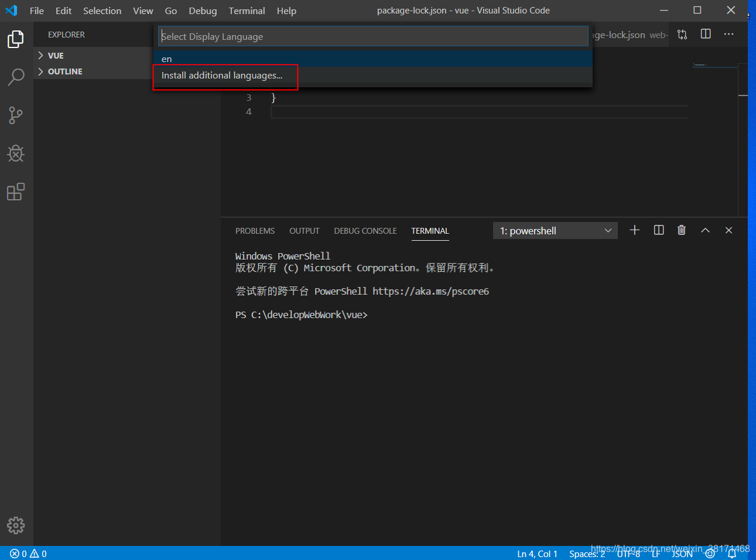Maximize the panel size with the up chevron
756x560 pixels.
706,230
